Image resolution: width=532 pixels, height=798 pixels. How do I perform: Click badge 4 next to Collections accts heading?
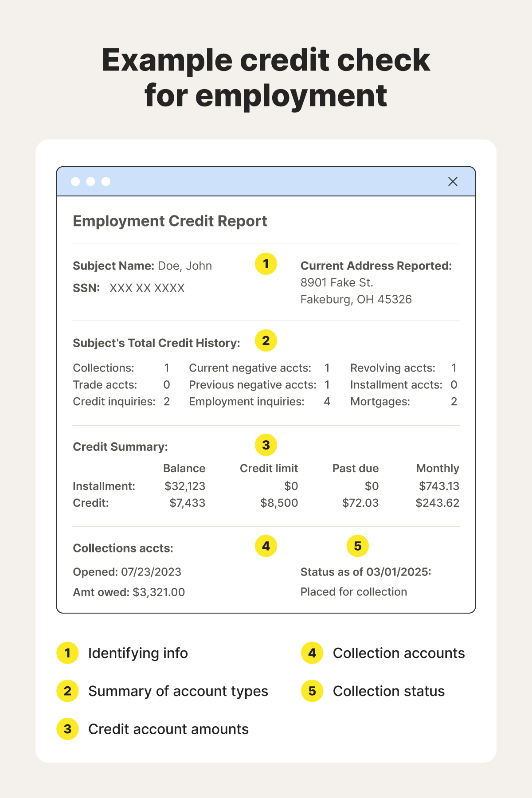[266, 546]
